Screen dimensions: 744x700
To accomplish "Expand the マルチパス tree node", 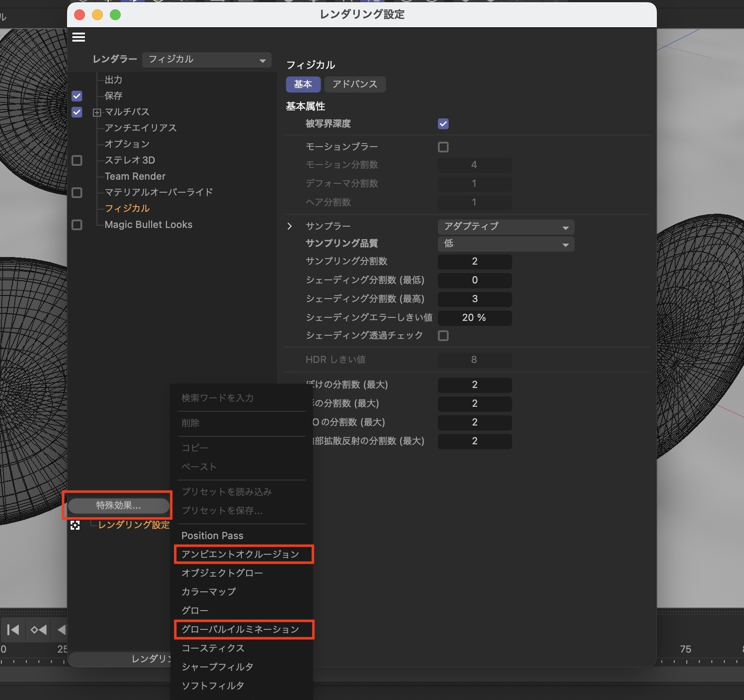I will click(97, 113).
